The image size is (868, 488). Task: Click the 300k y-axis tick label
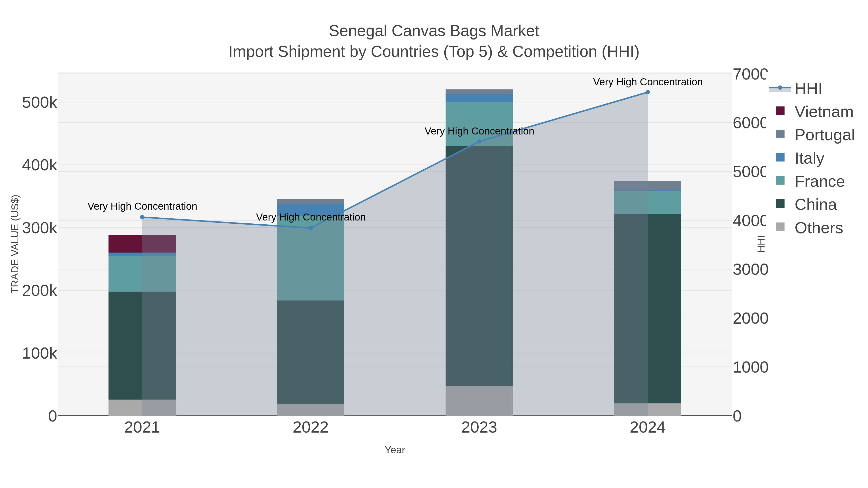pos(40,228)
